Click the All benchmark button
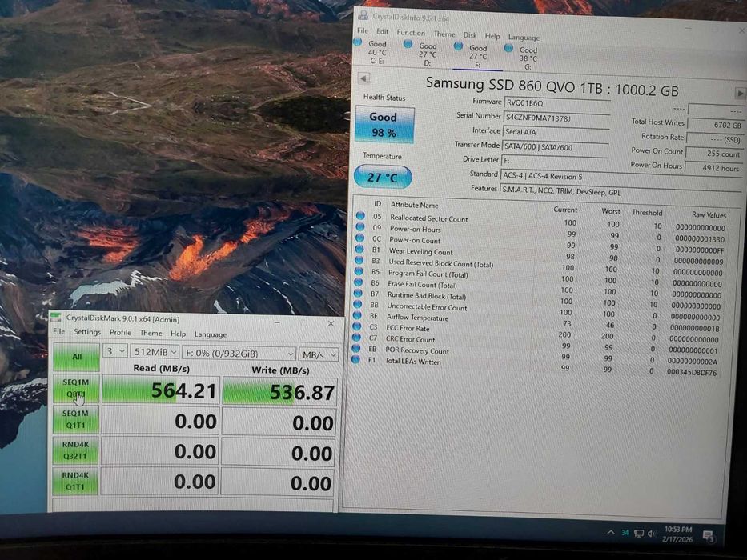This screenshot has height=560, width=747. (x=76, y=357)
